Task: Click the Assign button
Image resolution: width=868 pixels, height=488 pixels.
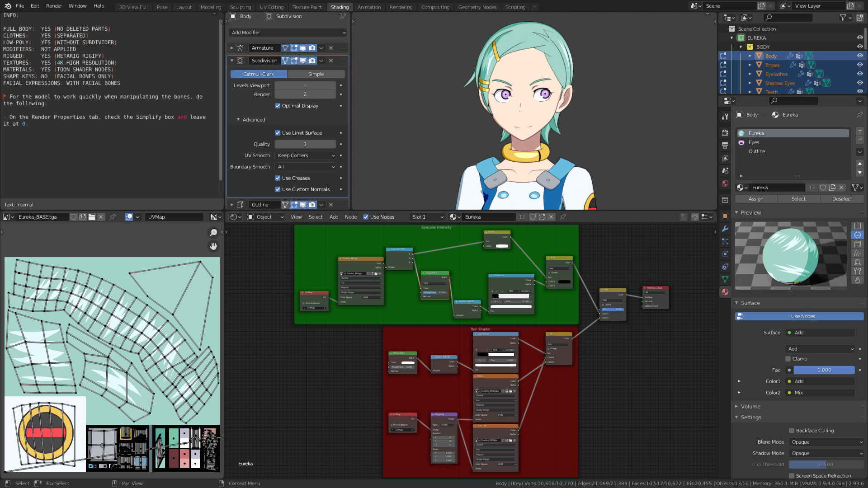Action: coord(756,199)
